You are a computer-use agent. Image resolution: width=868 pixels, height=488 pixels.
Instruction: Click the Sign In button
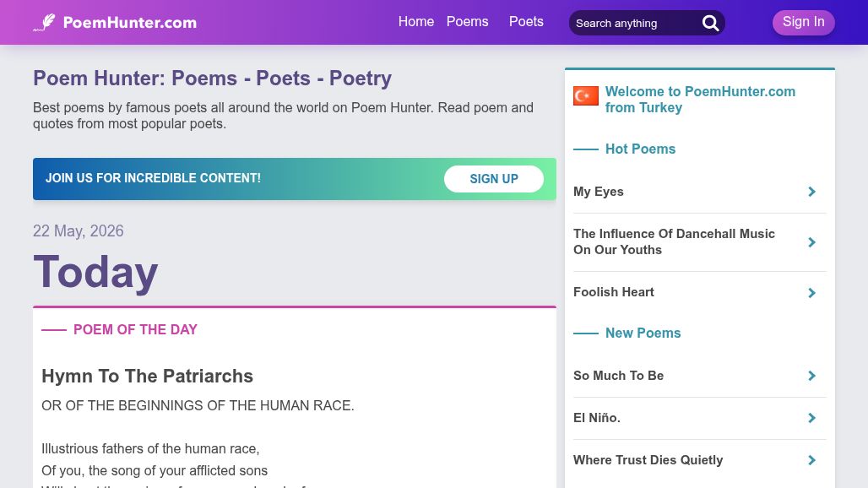(804, 22)
